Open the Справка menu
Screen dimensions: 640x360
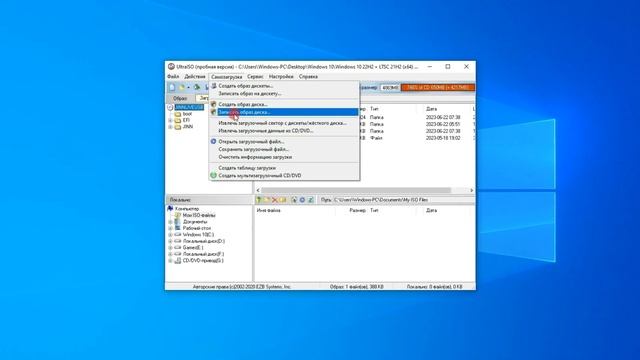pos(308,77)
